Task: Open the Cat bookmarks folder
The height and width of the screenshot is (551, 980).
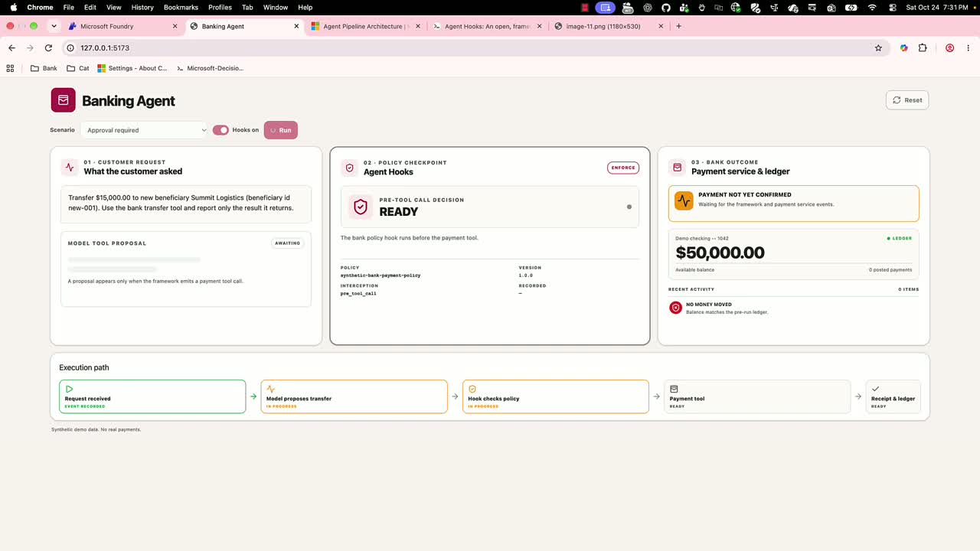Action: tap(77, 68)
